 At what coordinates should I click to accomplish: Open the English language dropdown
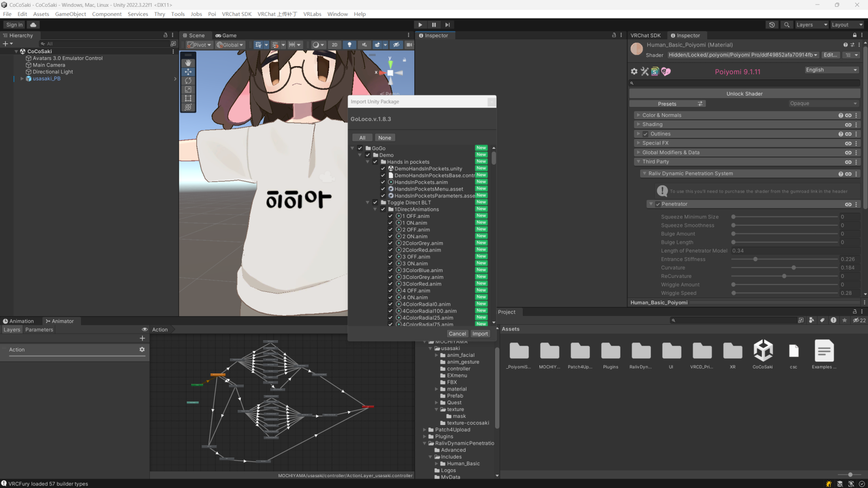(831, 70)
